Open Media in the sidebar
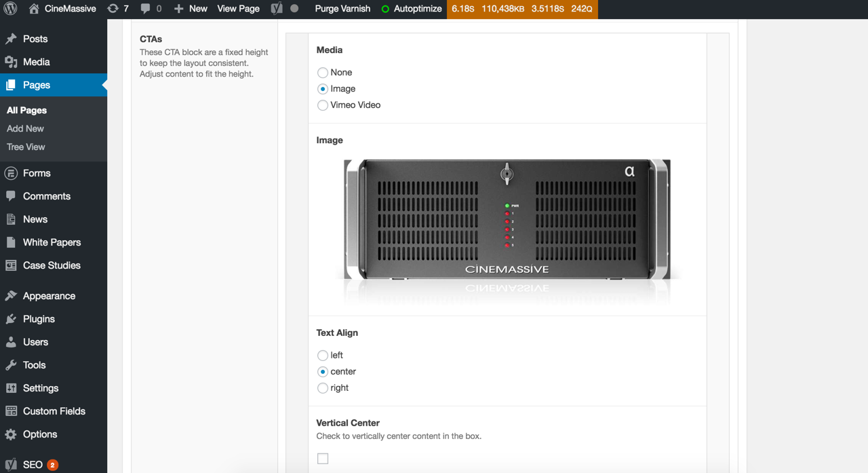This screenshot has height=473, width=868. click(x=37, y=62)
